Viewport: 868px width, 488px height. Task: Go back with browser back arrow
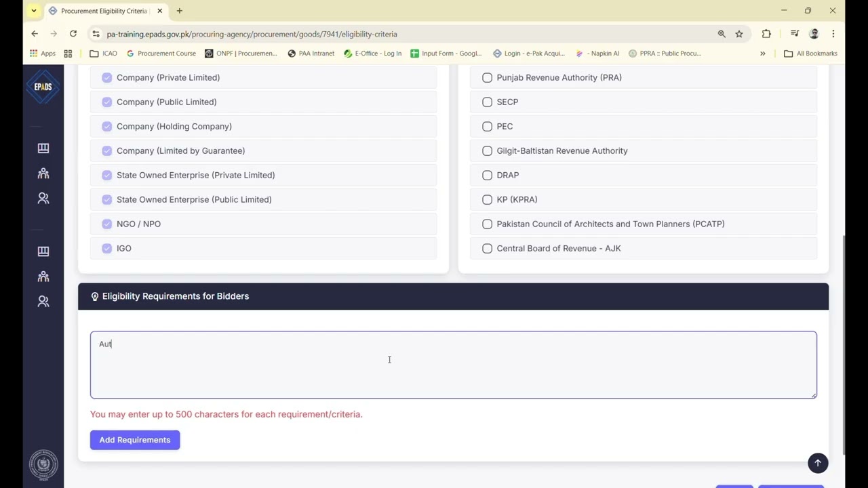35,34
